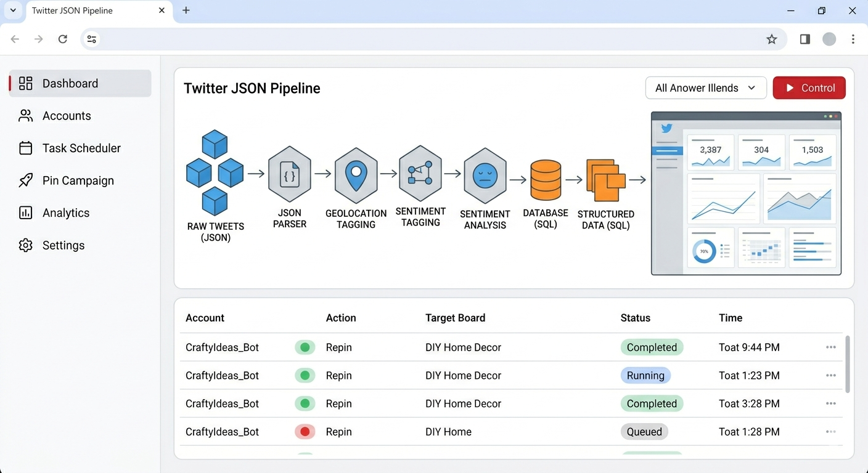Toggle the switch in the 3:28 PM row
868x473 pixels.
tap(305, 404)
